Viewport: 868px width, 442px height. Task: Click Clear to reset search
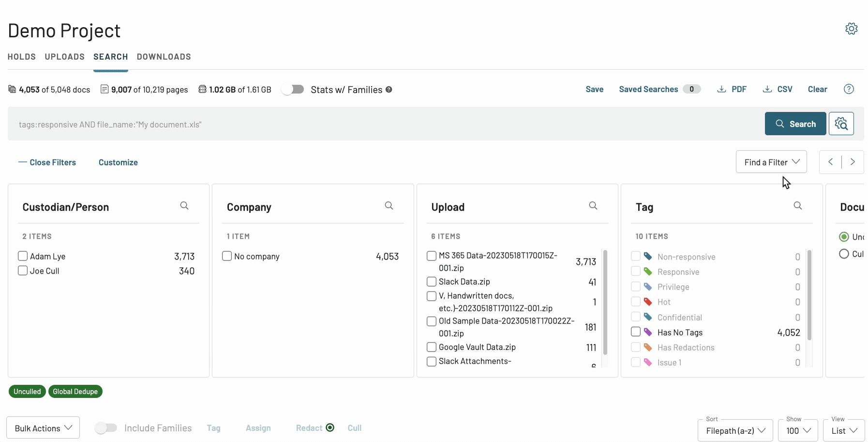[818, 89]
